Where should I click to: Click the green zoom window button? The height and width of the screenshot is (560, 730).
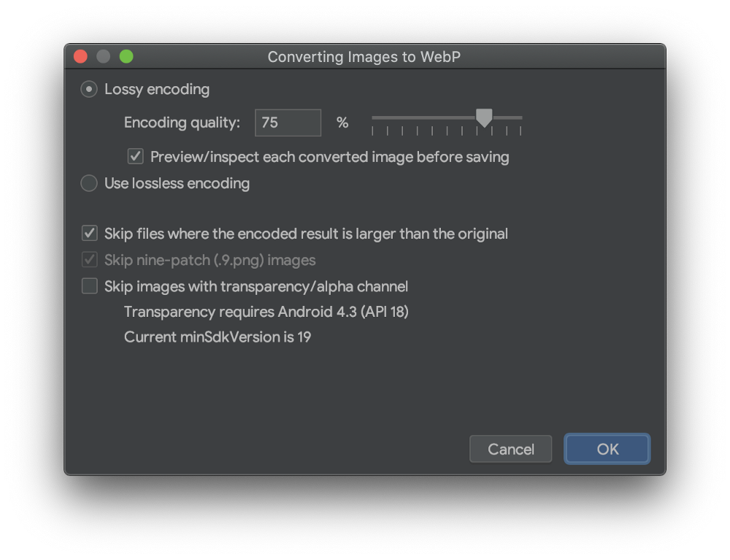coord(126,56)
